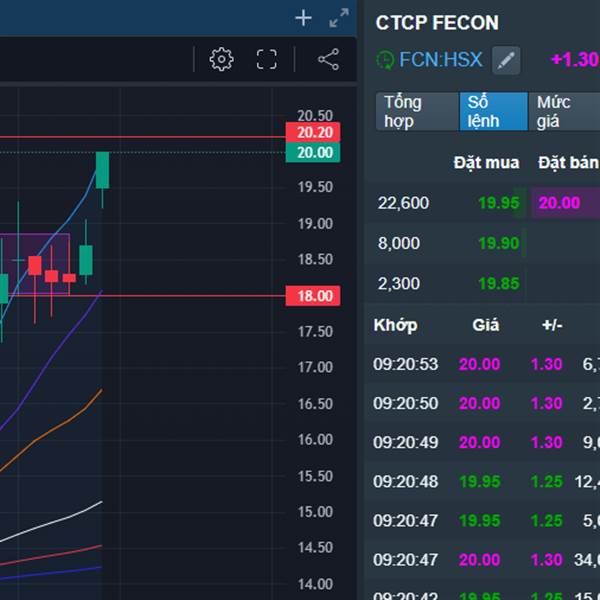Click bid volume 8,000
Viewport: 600px width, 600px height.
click(399, 243)
